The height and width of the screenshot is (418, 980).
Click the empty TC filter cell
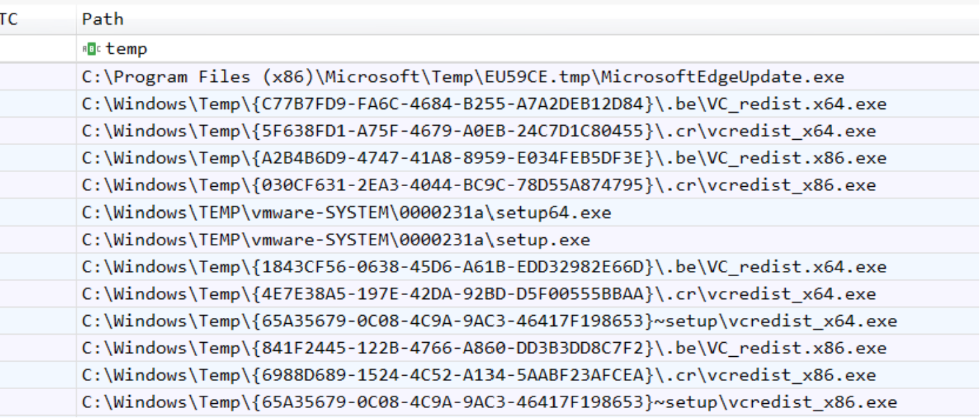click(x=38, y=49)
